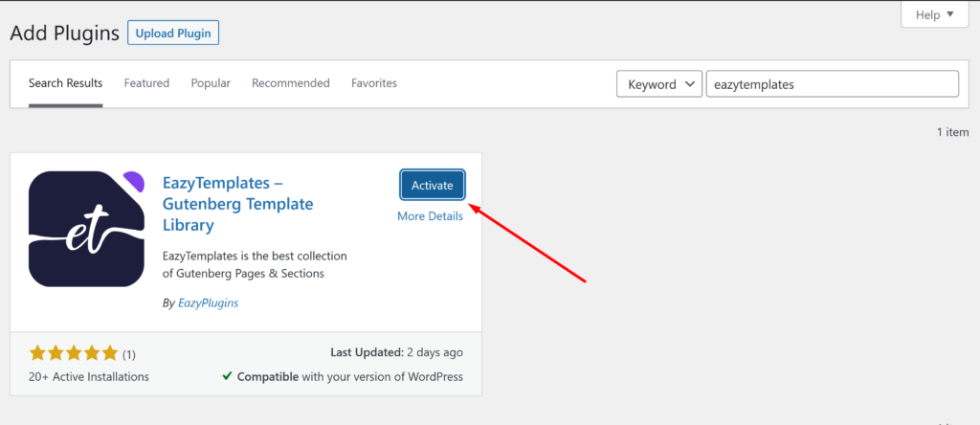Activate the EazyTemplates plugin
Screen dimensions: 980x425
click(433, 185)
